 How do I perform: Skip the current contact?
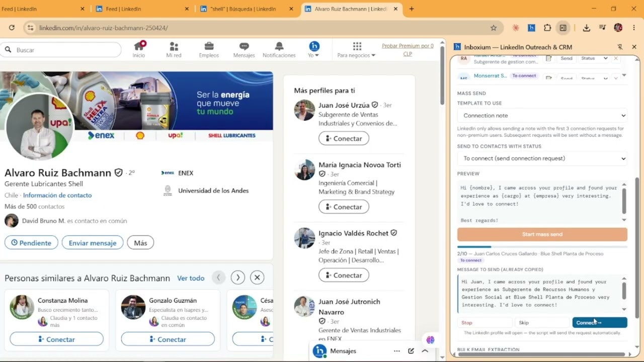(x=542, y=323)
